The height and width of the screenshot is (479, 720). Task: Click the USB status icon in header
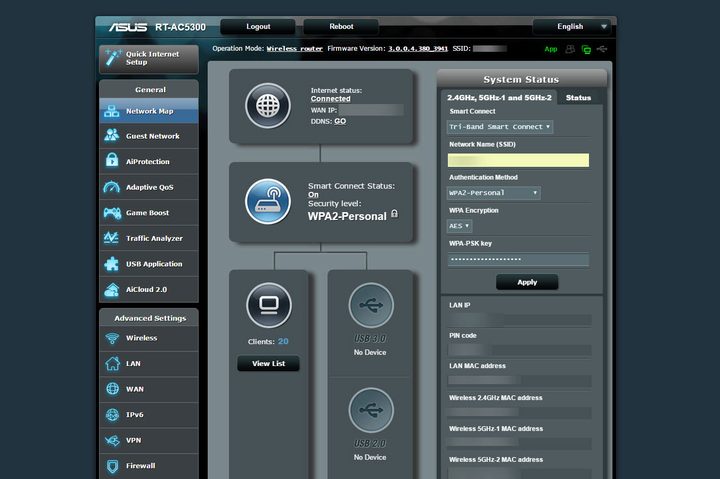(x=602, y=49)
